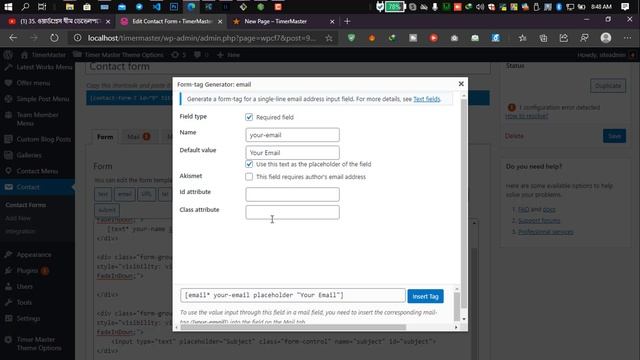Open Visual Studio Code from taskbar
The image size is (640, 360).
(x=157, y=7)
